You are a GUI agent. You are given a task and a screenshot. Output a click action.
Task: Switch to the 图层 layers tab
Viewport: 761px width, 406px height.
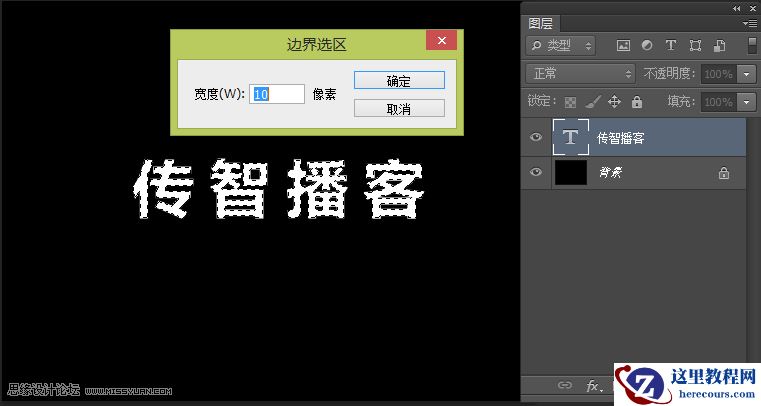(x=541, y=23)
